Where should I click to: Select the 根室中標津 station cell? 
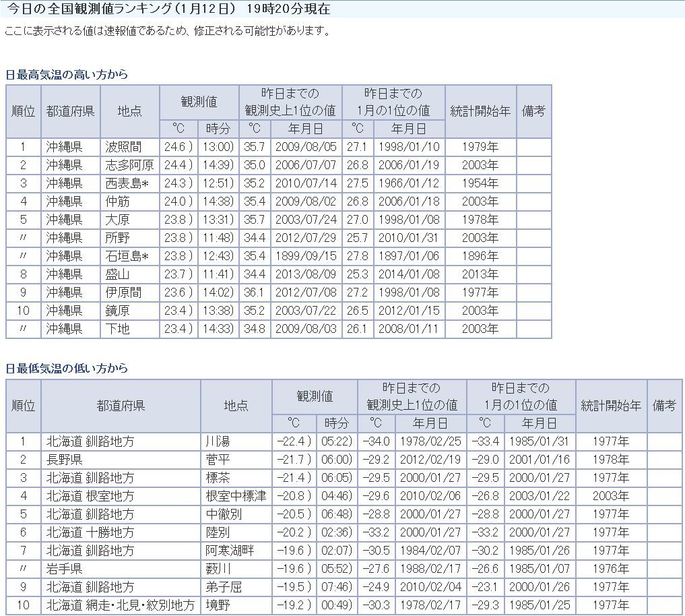tap(236, 496)
